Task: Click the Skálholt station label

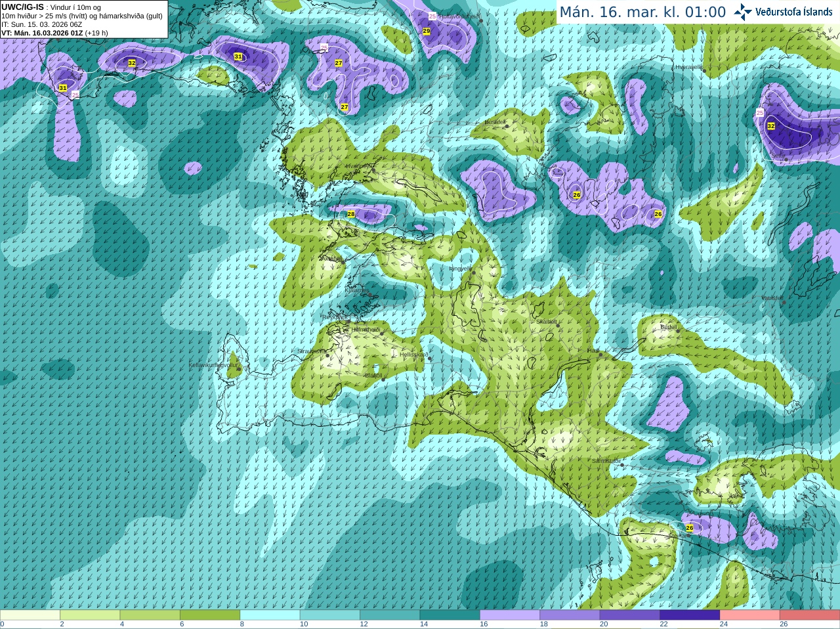Action: tap(546, 322)
